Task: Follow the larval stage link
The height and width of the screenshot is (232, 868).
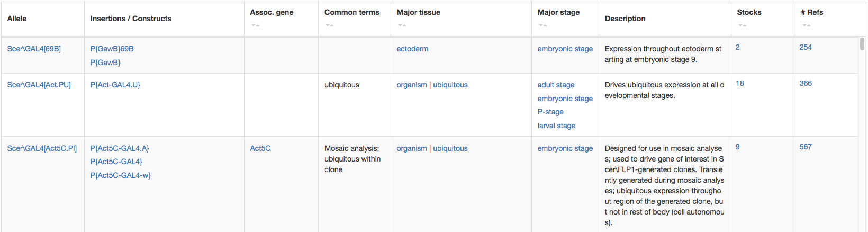Action: point(556,126)
